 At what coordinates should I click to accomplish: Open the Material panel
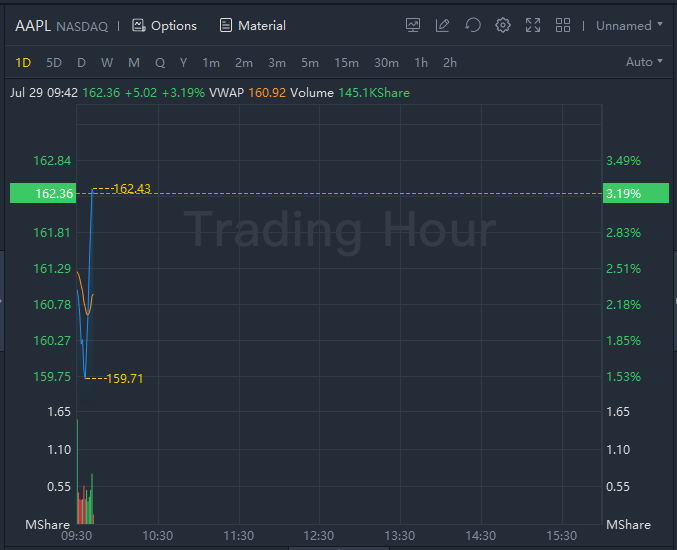pyautogui.click(x=253, y=26)
